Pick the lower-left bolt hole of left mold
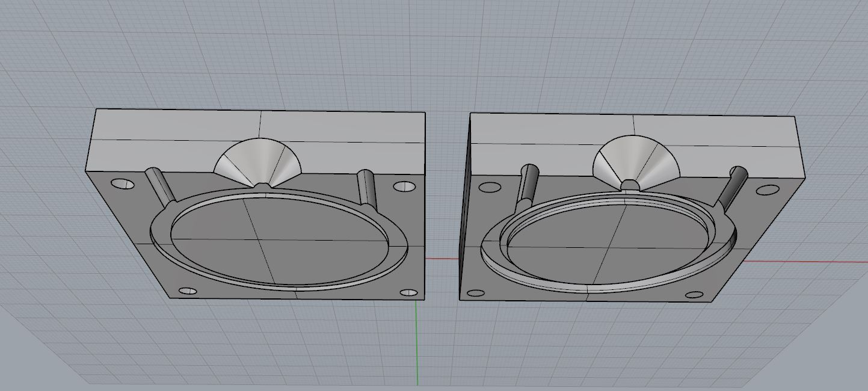This screenshot has width=868, height=391. 188,291
